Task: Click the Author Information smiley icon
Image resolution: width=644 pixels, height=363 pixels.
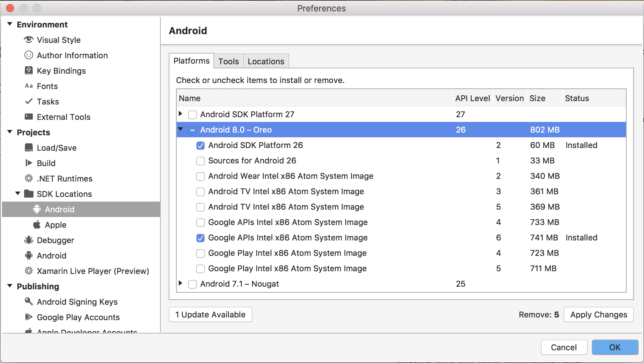Action: click(29, 55)
